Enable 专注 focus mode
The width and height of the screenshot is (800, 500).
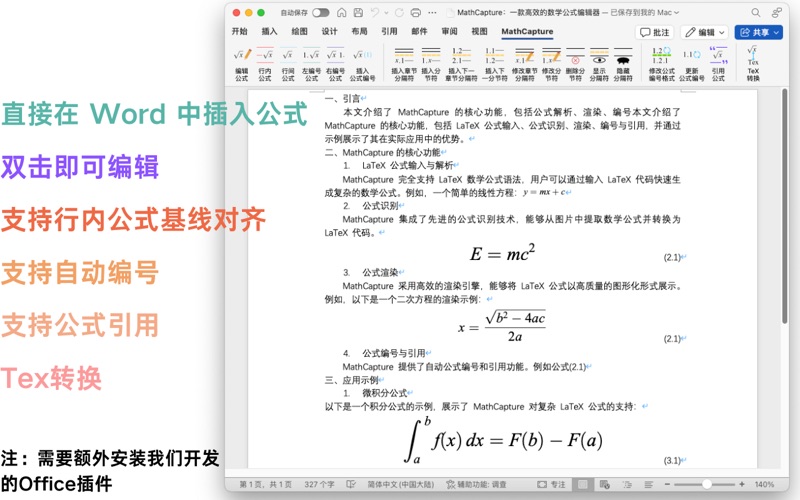(x=551, y=484)
